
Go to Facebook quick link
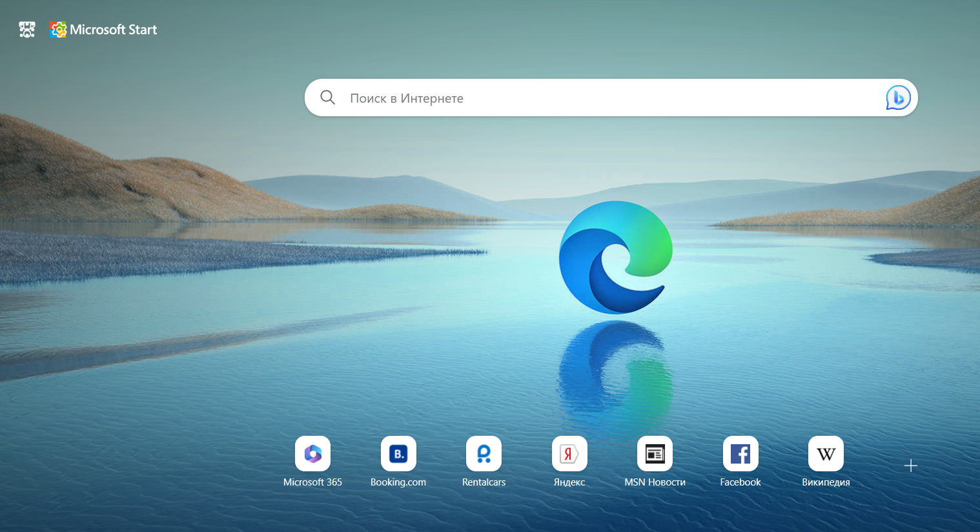tap(740, 454)
